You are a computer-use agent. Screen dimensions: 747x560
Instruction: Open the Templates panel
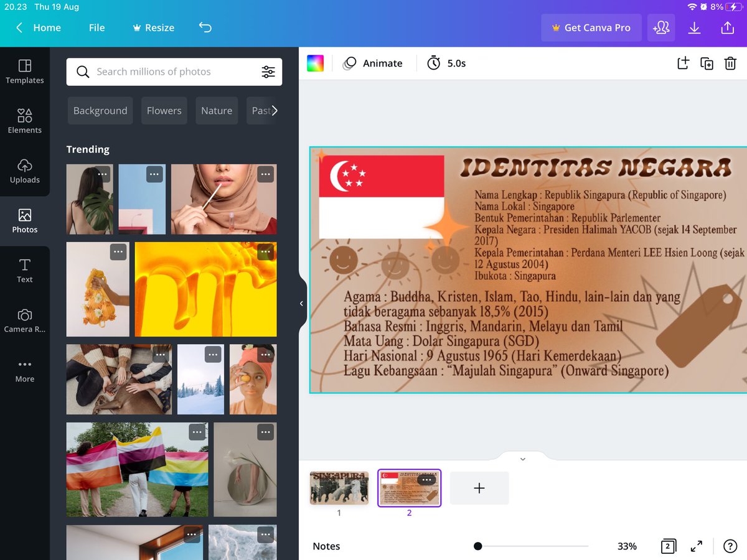coord(25,70)
